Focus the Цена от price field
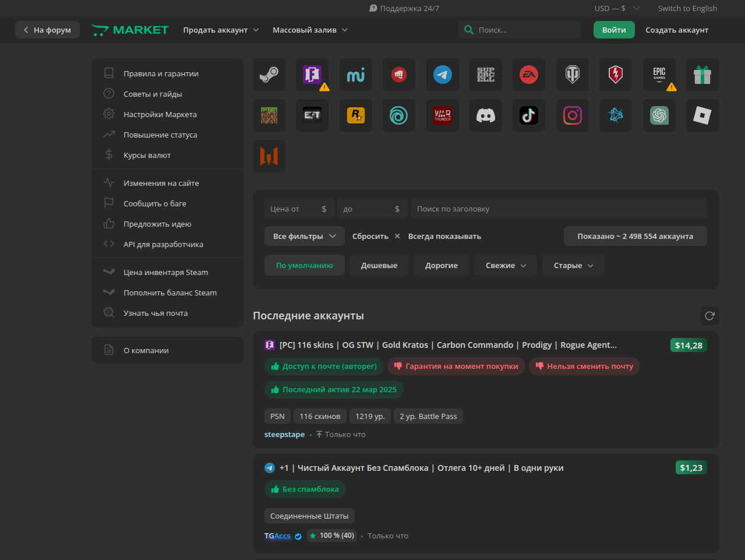This screenshot has height=560, width=745. pyautogui.click(x=299, y=209)
